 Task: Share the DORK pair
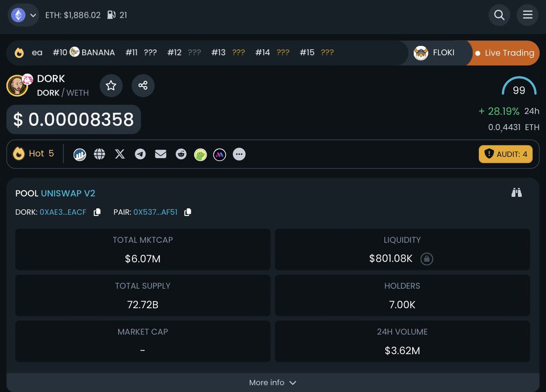(x=143, y=85)
